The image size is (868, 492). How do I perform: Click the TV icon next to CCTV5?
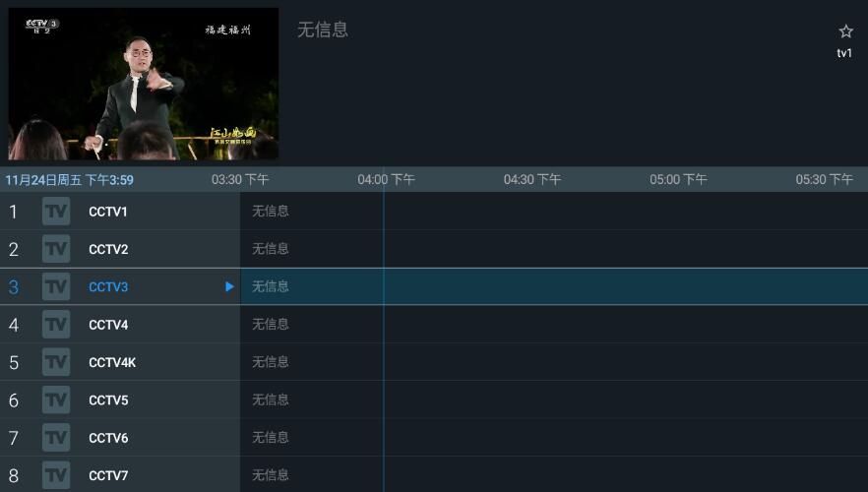click(x=56, y=400)
